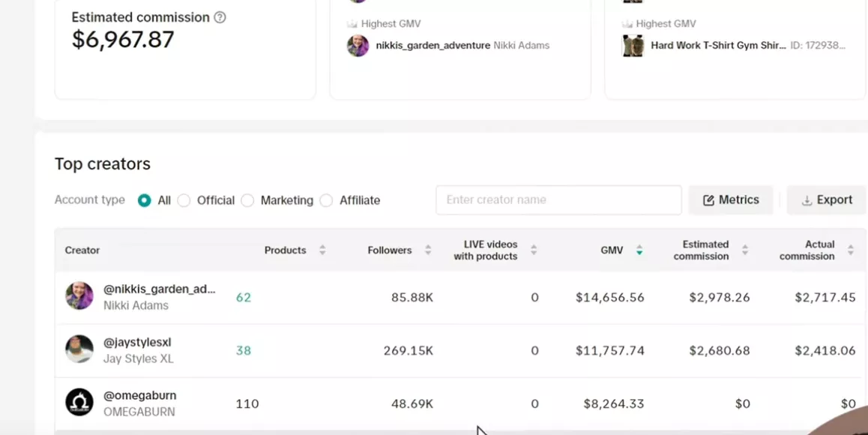
Task: Sort by LIVE videos with products arrows
Action: tap(534, 250)
